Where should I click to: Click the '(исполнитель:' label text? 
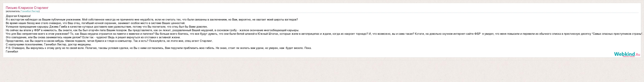(x=13, y=11)
